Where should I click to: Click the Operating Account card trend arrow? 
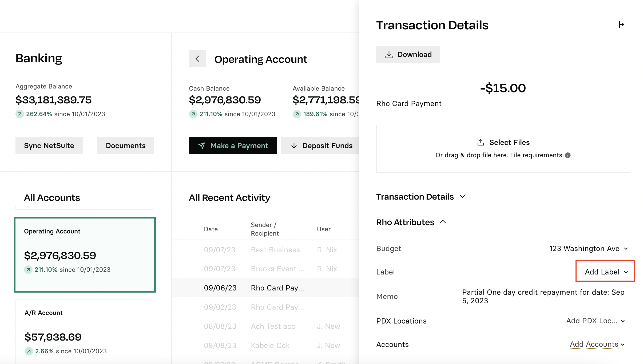(x=28, y=270)
